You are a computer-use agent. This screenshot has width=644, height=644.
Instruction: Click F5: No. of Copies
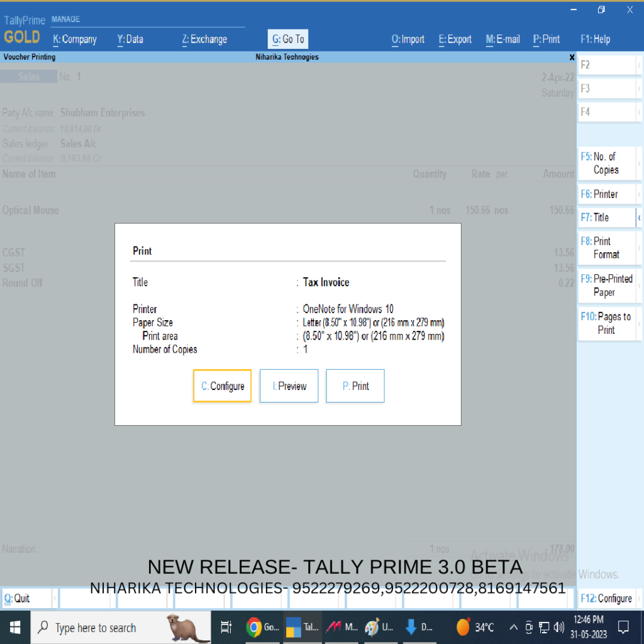(608, 163)
